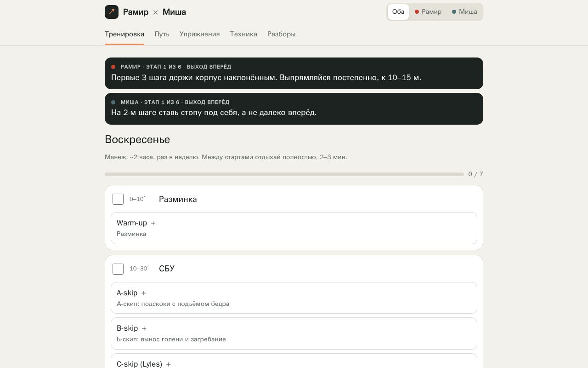The height and width of the screenshot is (368, 588).
Task: Open the Путь tab
Action: tap(162, 34)
